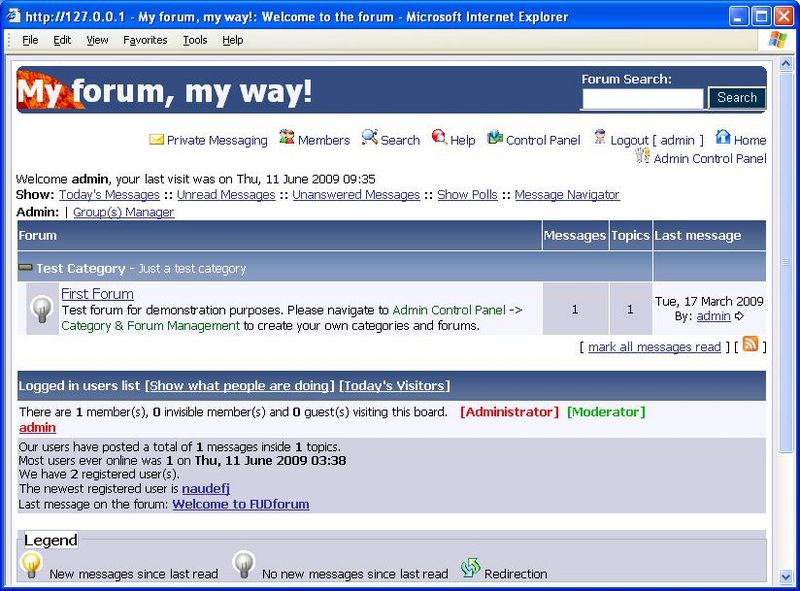Image resolution: width=800 pixels, height=591 pixels.
Task: Click mark all messages read link
Action: (655, 347)
